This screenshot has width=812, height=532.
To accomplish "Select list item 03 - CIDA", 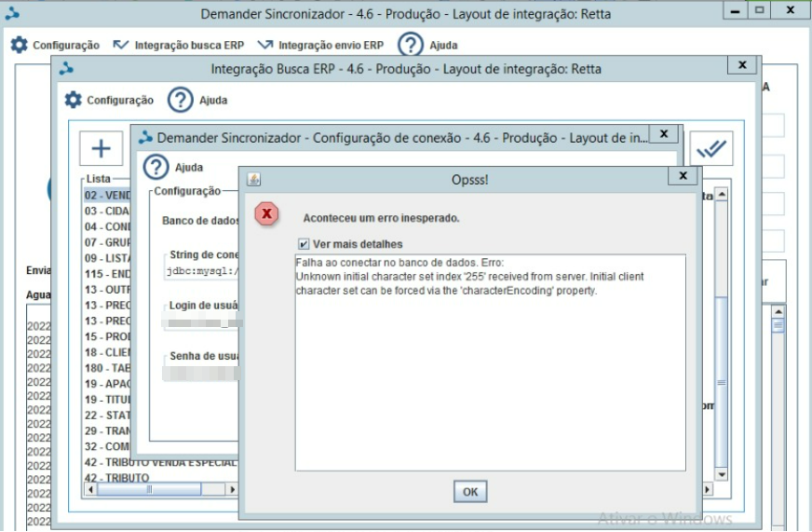I will (107, 211).
